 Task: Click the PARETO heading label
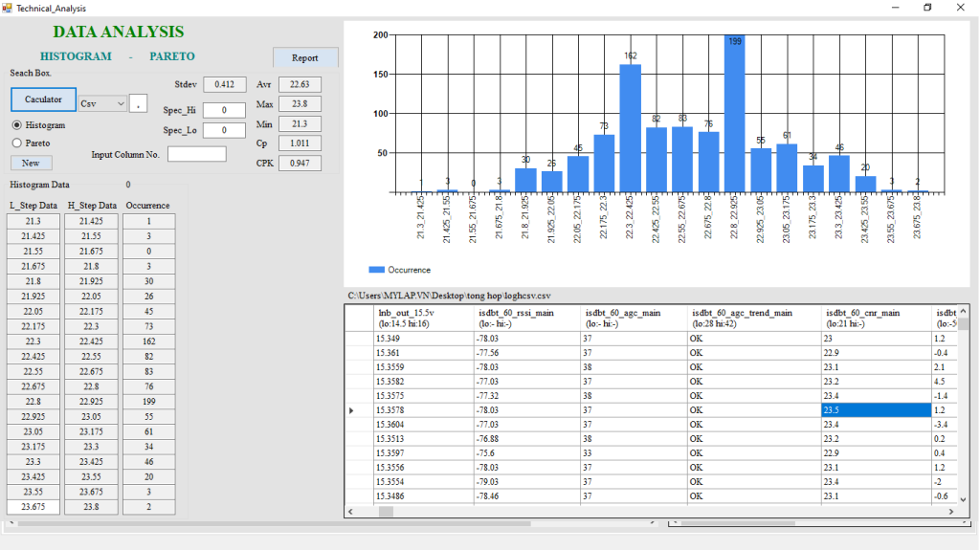click(172, 56)
